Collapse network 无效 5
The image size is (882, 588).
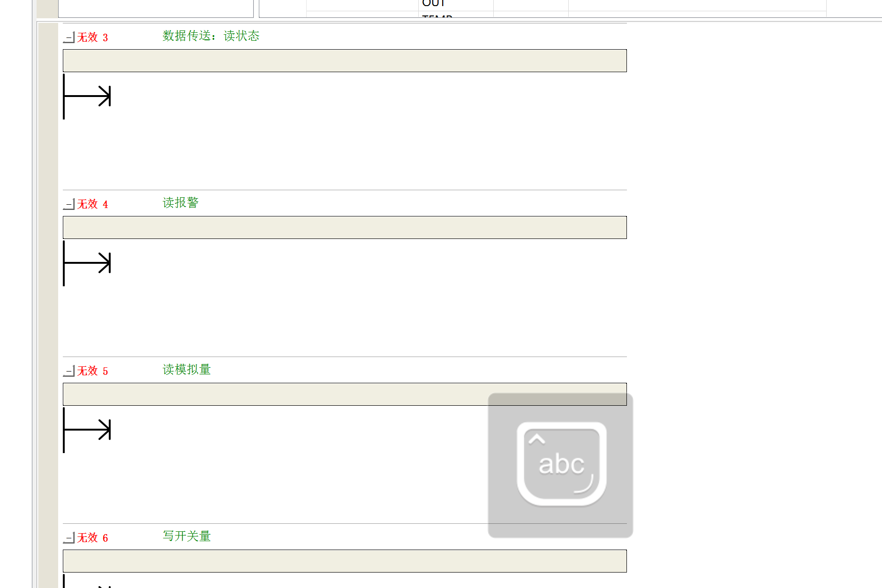coord(69,371)
